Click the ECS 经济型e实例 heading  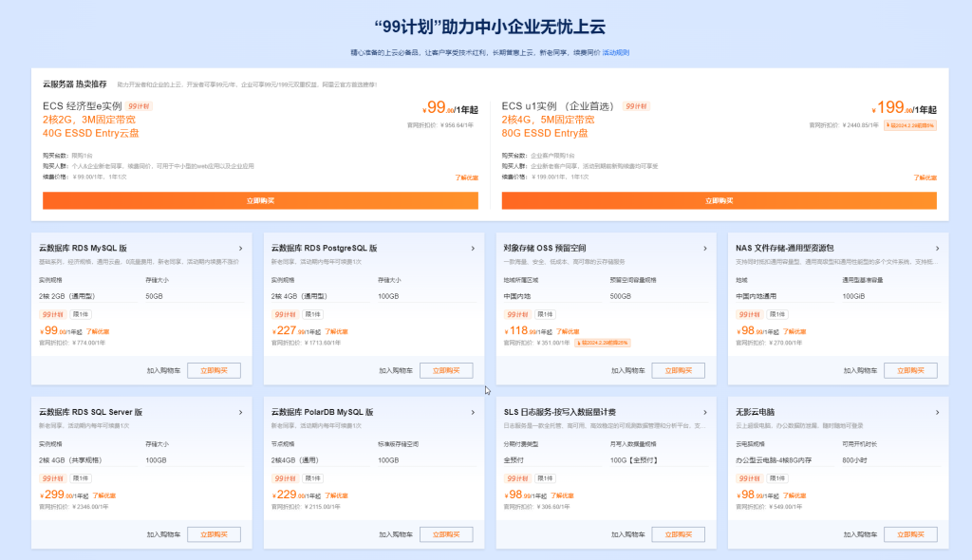coord(83,106)
